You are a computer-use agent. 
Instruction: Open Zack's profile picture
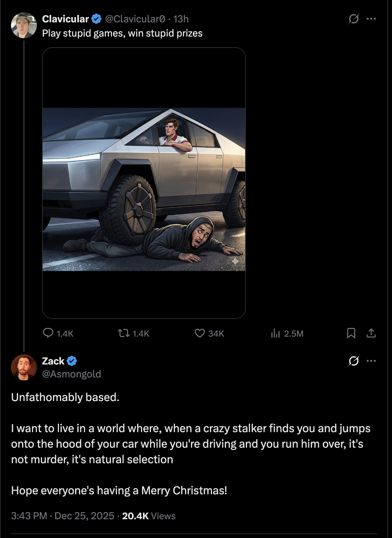coord(24,367)
